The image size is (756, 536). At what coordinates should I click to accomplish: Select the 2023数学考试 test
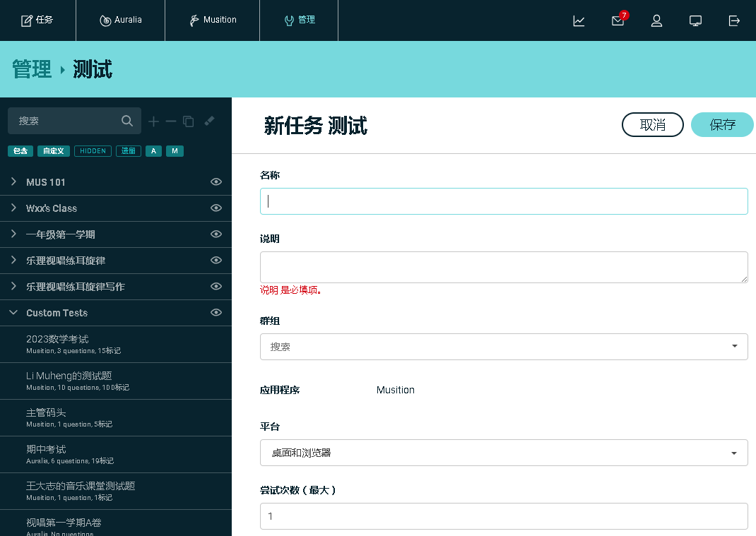[x=116, y=344]
